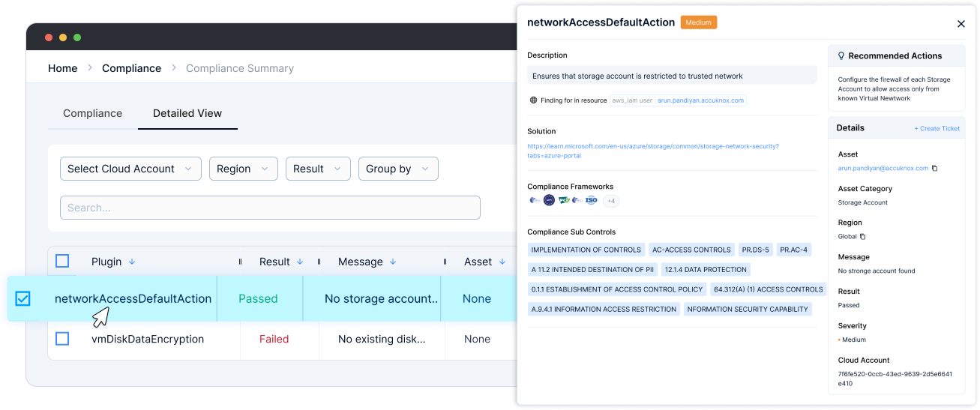
Task: Close the networkAccessDefaultAction details panel
Action: coord(961,24)
